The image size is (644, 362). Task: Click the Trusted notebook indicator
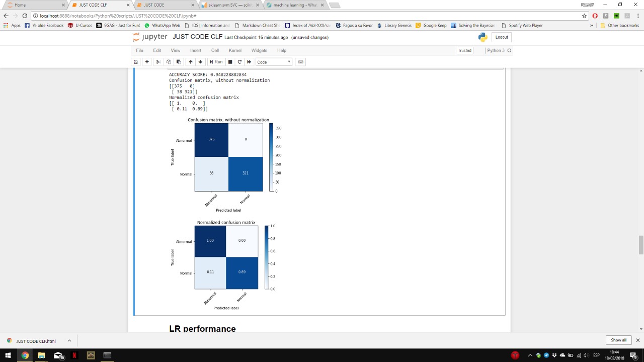[x=464, y=50]
